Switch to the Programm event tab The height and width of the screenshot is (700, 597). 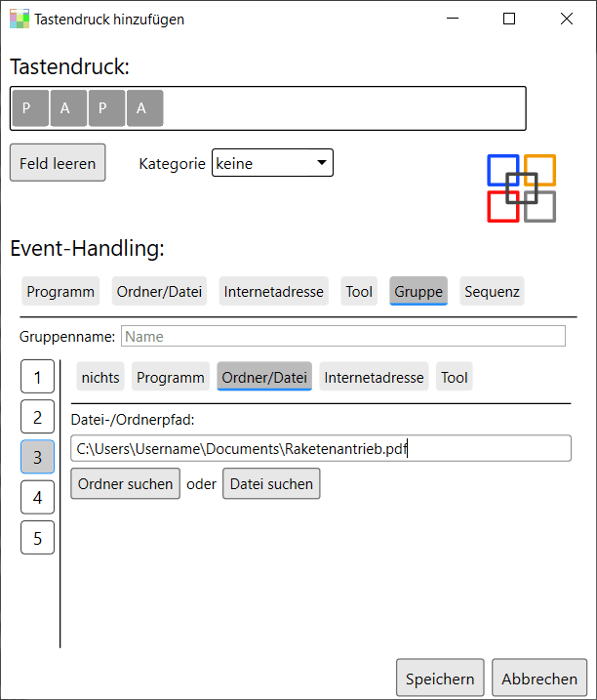[60, 291]
